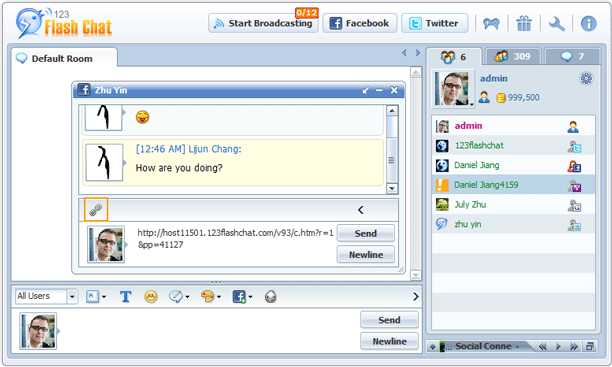Select the room users tab showing 6
The image size is (612, 367).
click(454, 57)
